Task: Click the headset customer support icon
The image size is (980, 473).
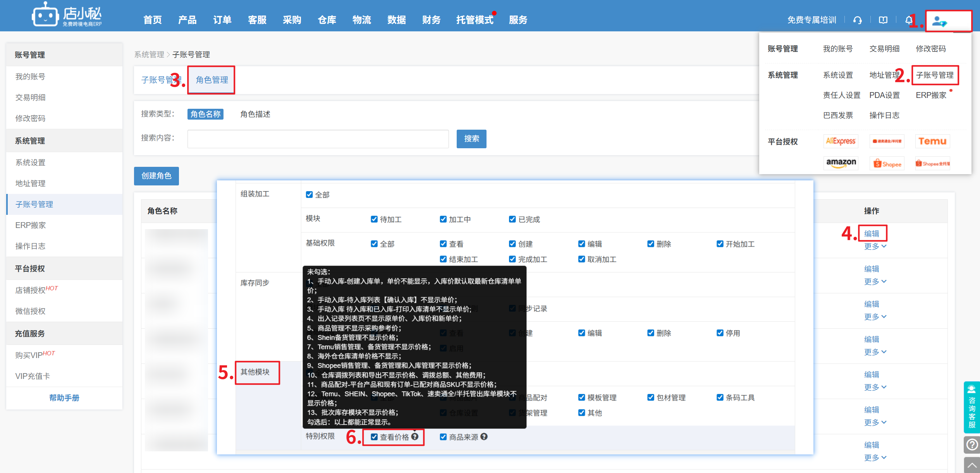Action: click(x=857, y=20)
